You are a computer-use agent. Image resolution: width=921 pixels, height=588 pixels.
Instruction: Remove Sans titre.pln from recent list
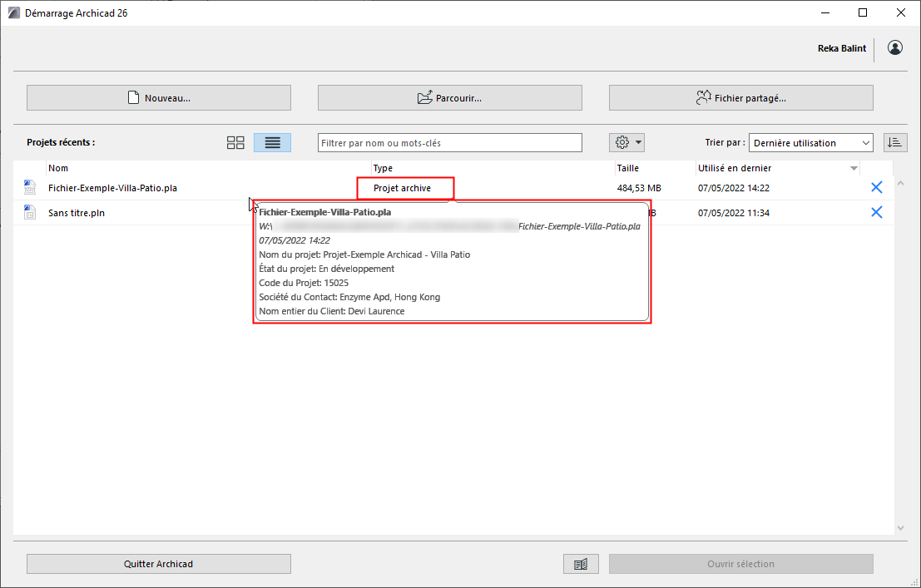point(876,212)
